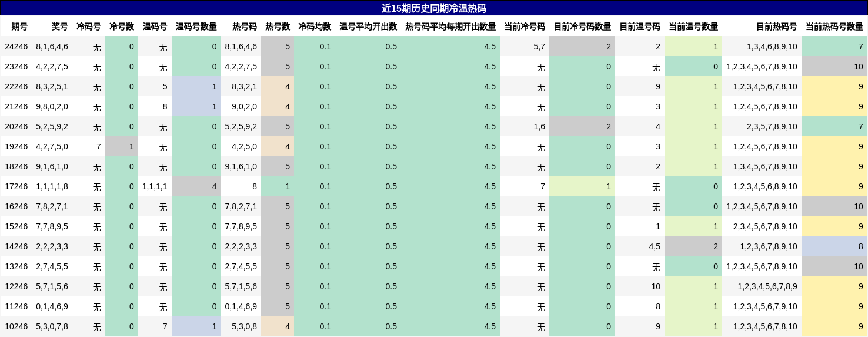Click period number 20246
Image resolution: width=868 pixels, height=337 pixels.
[16, 126]
